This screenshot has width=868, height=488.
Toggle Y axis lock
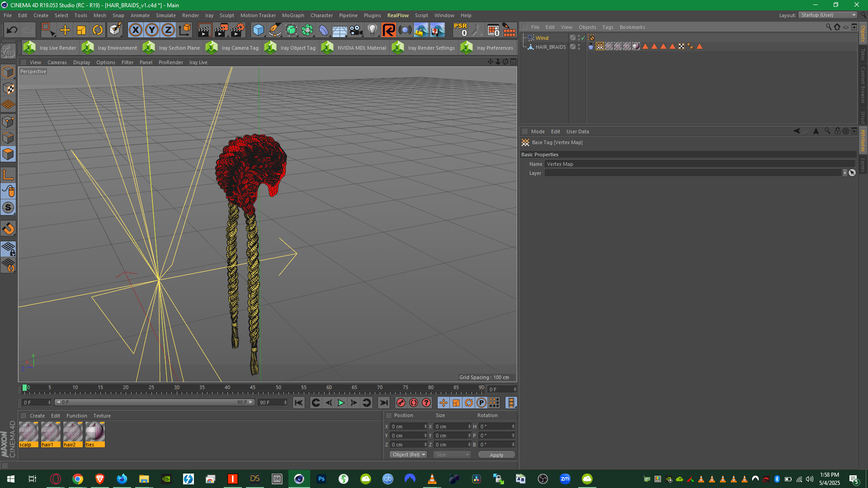(x=152, y=30)
